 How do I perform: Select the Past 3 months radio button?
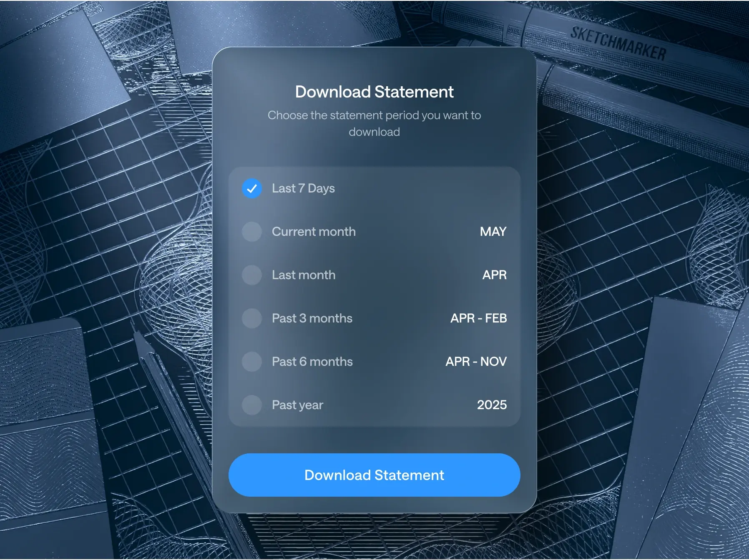(252, 318)
